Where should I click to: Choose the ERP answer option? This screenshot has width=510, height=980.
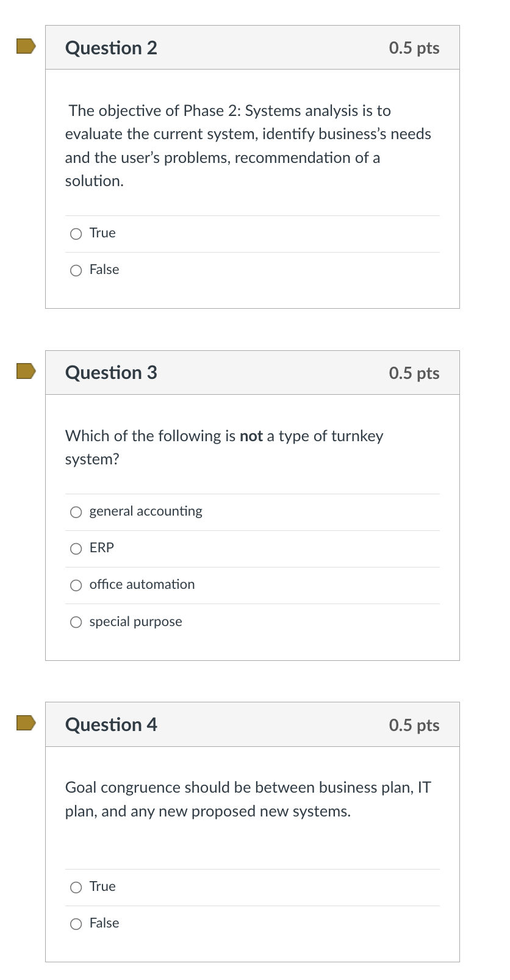[76, 549]
